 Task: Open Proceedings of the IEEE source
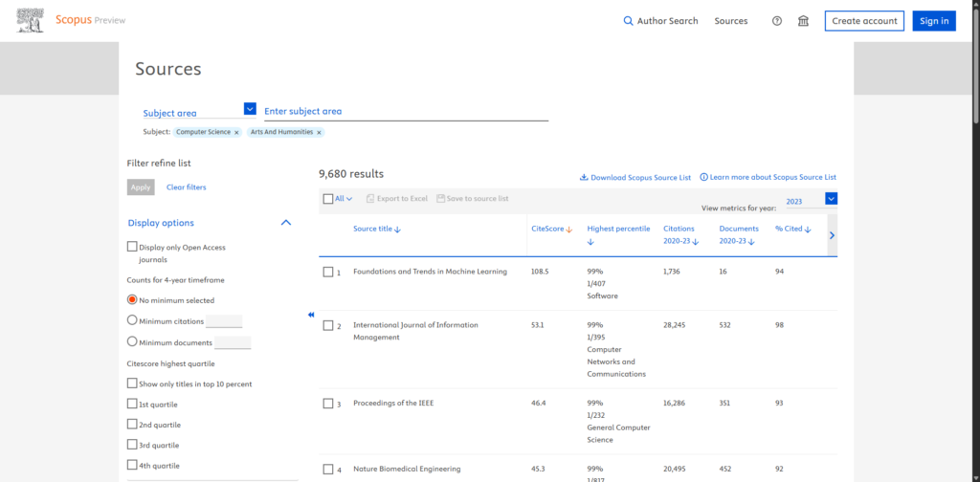click(393, 403)
